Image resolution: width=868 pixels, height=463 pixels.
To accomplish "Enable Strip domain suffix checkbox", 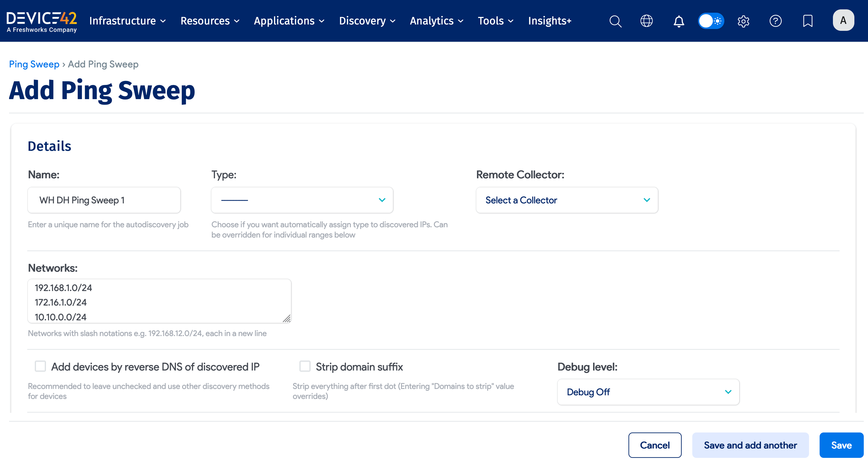I will click(x=305, y=366).
